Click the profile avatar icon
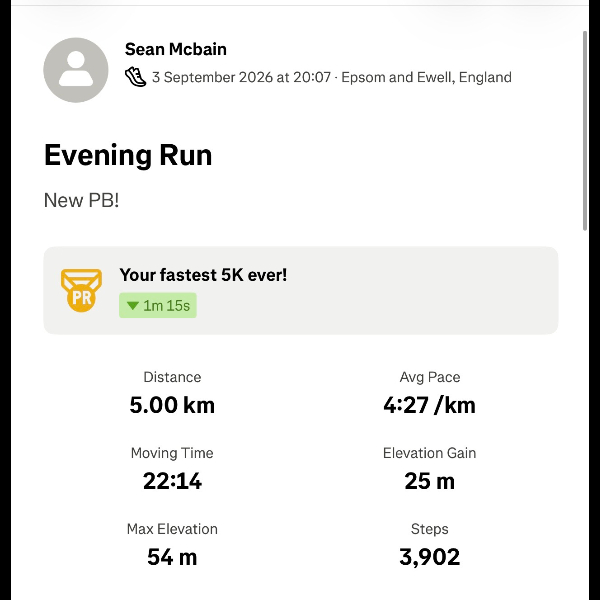 [x=76, y=70]
